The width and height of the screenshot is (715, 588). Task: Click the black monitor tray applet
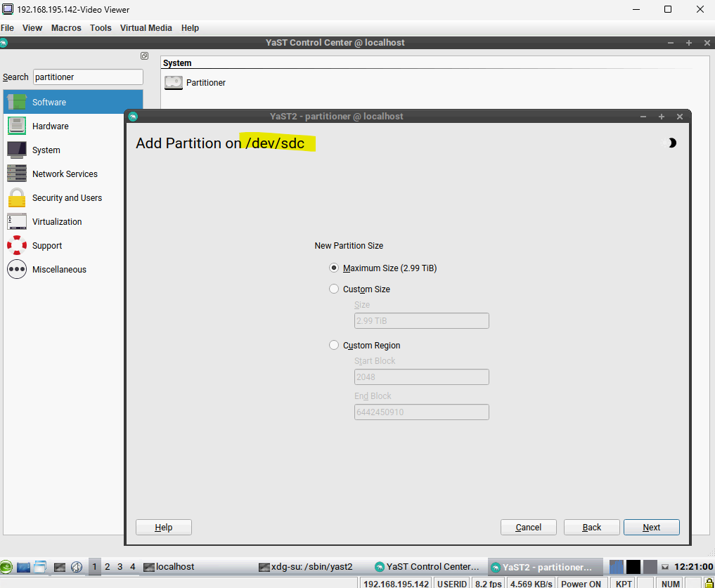pyautogui.click(x=633, y=567)
